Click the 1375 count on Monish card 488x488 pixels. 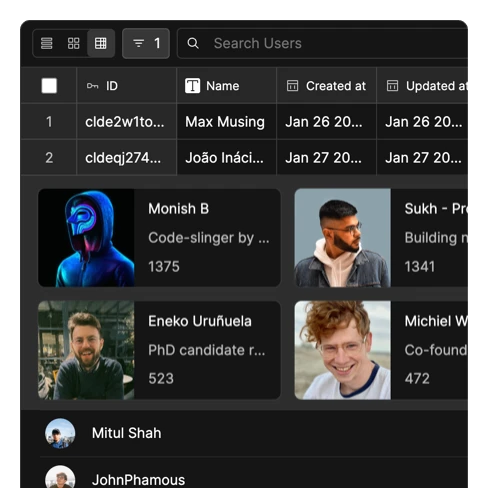coord(164,267)
